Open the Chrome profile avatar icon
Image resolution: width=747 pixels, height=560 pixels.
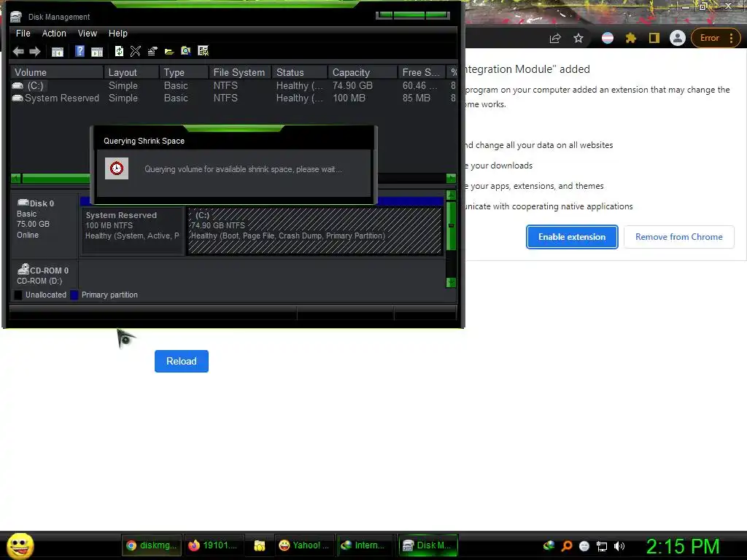click(678, 38)
